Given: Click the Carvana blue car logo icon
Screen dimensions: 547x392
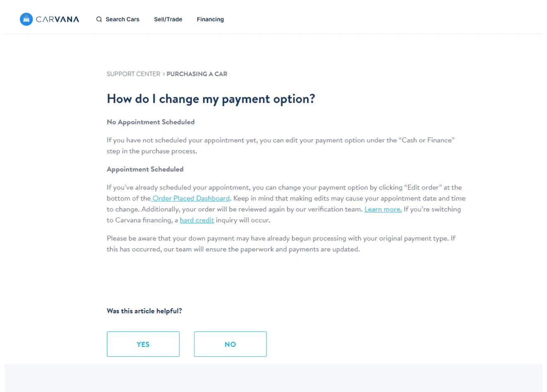Looking at the screenshot, I should point(26,19).
